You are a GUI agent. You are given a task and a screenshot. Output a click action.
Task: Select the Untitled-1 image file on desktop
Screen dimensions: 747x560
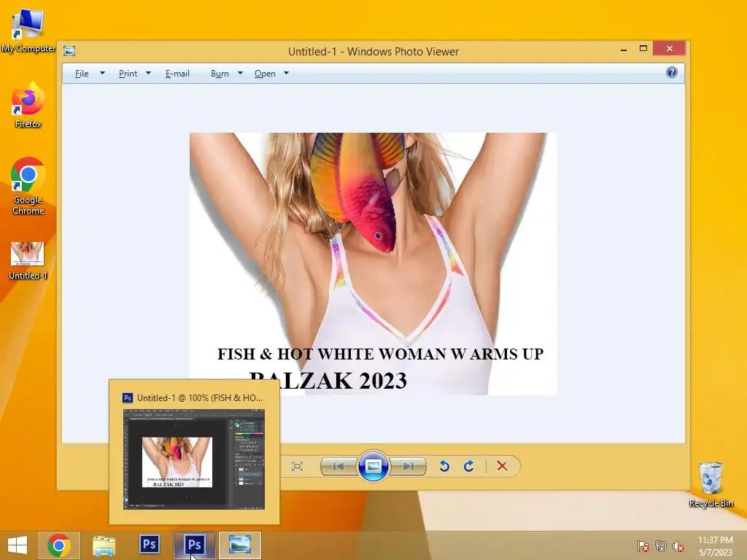pos(28,260)
